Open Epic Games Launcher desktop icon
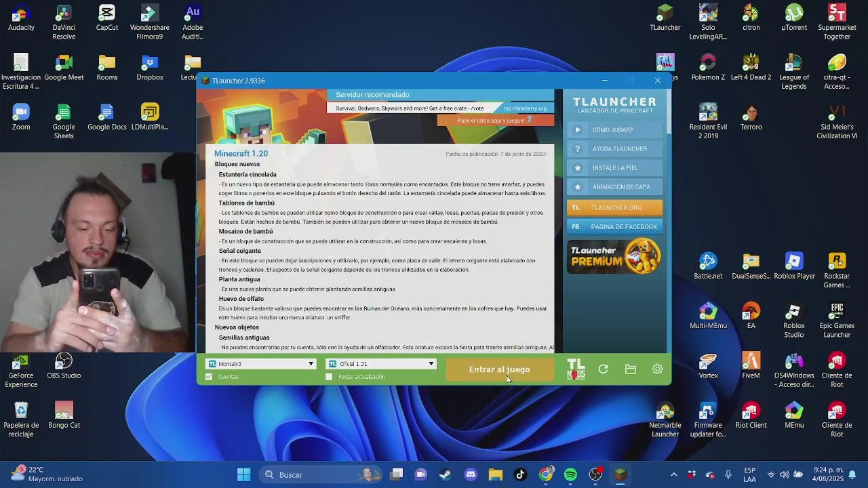Viewport: 868px width, 488px height. [x=837, y=321]
